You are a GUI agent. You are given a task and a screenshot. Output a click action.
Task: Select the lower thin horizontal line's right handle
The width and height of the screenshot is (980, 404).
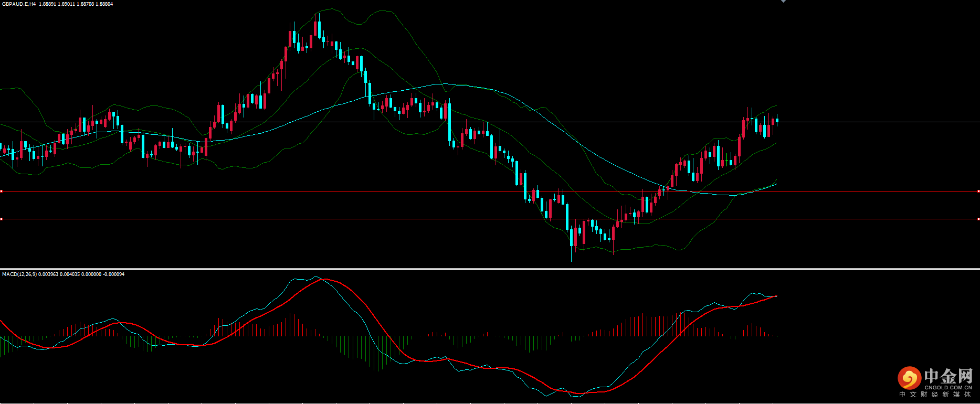click(x=978, y=219)
